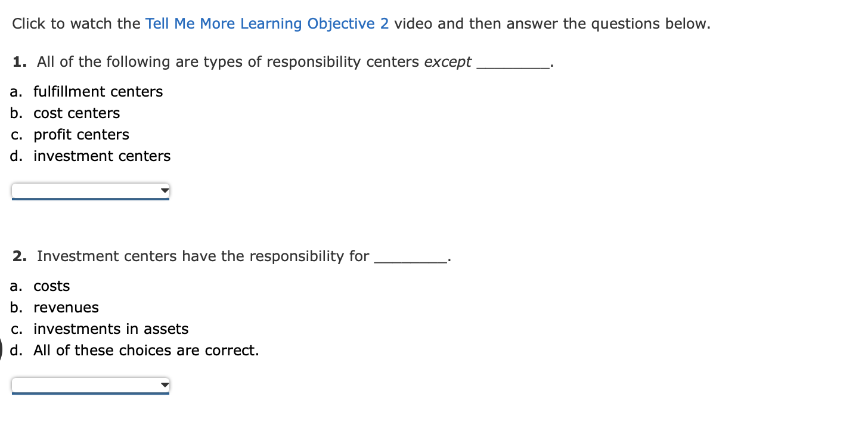Select 'All of these choices are correct'

point(145,350)
